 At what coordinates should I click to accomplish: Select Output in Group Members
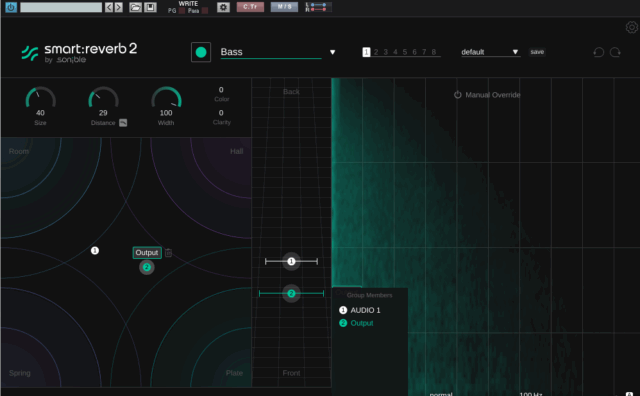coord(356,323)
